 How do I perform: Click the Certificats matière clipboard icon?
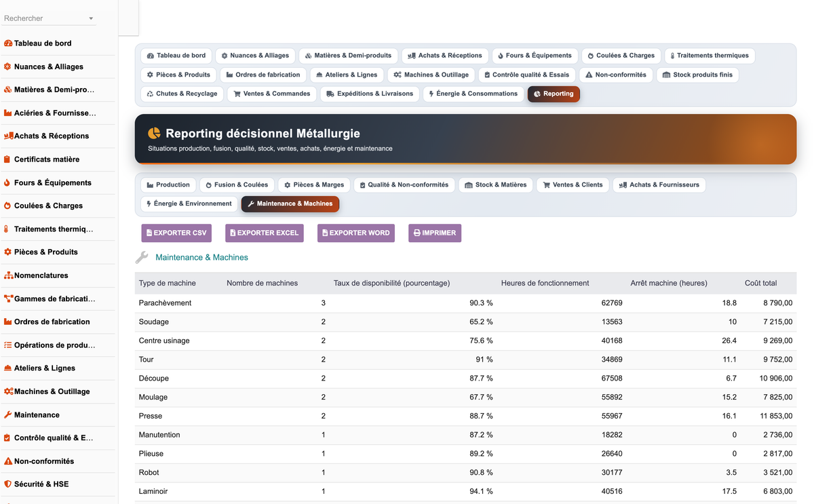7,159
